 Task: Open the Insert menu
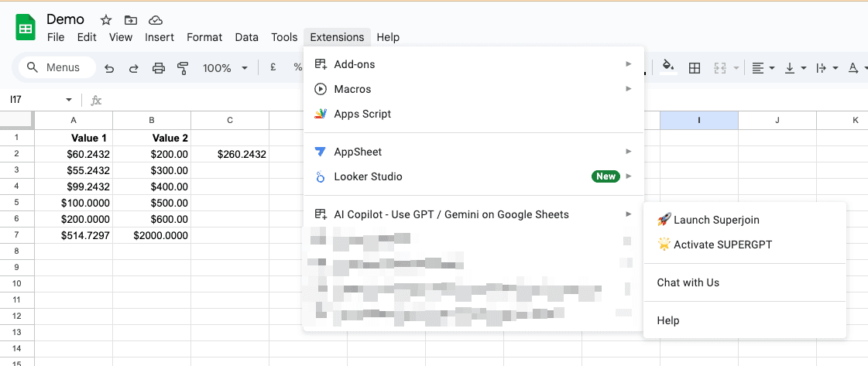click(160, 38)
